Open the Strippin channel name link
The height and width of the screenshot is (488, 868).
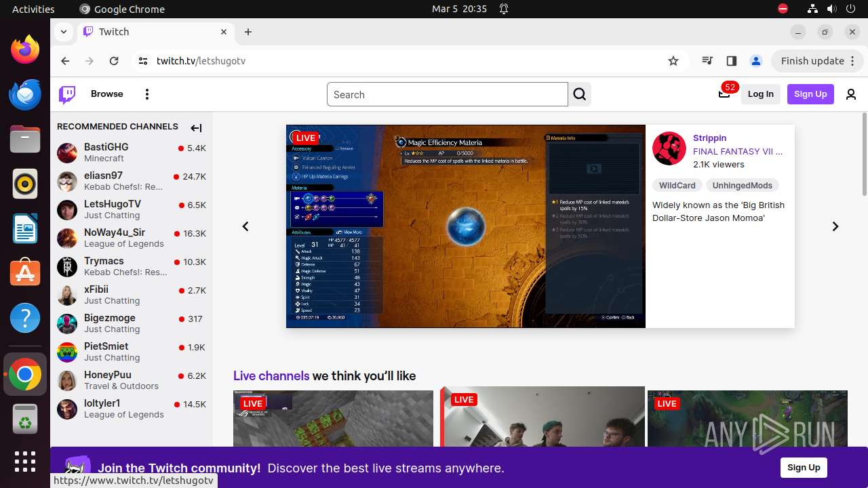pyautogui.click(x=709, y=138)
